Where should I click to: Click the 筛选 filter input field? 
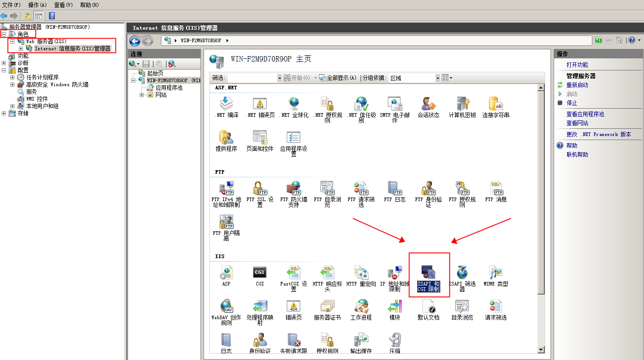[x=253, y=78]
